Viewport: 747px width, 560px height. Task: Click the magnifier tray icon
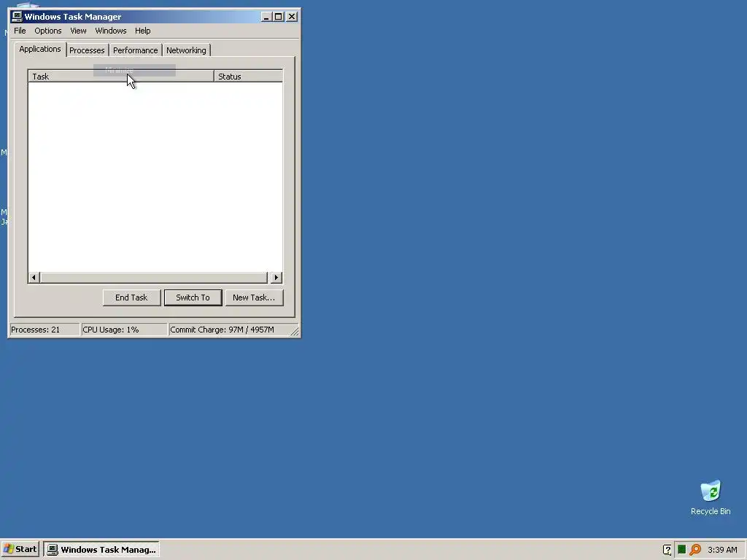click(x=695, y=550)
